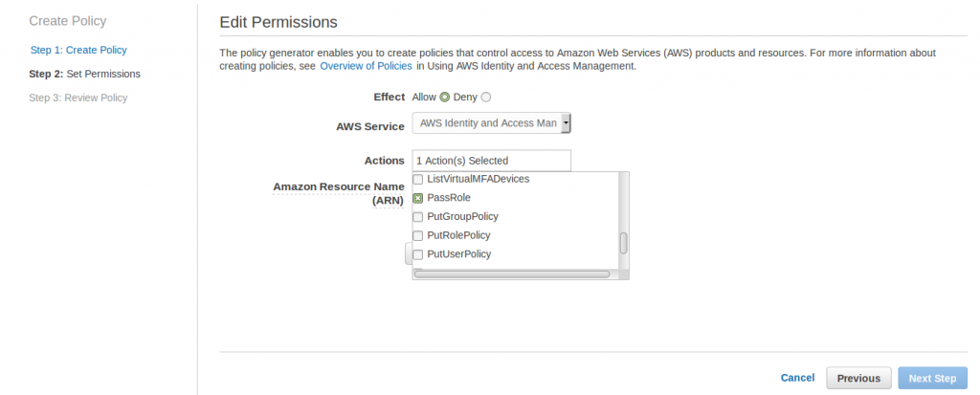The width and height of the screenshot is (980, 395).
Task: Check the PutUserPolicy action
Action: [417, 254]
